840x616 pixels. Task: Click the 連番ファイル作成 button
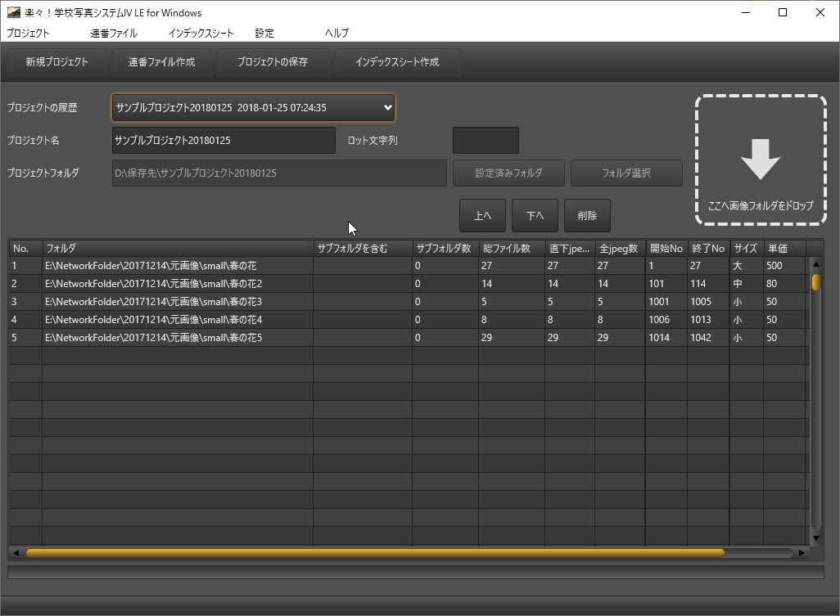pos(161,62)
